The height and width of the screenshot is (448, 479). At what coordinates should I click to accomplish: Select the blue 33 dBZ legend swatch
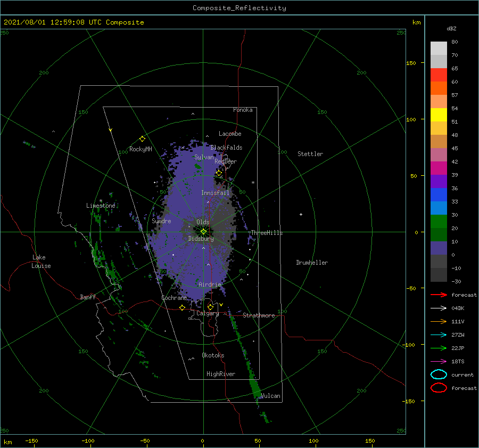coord(439,208)
